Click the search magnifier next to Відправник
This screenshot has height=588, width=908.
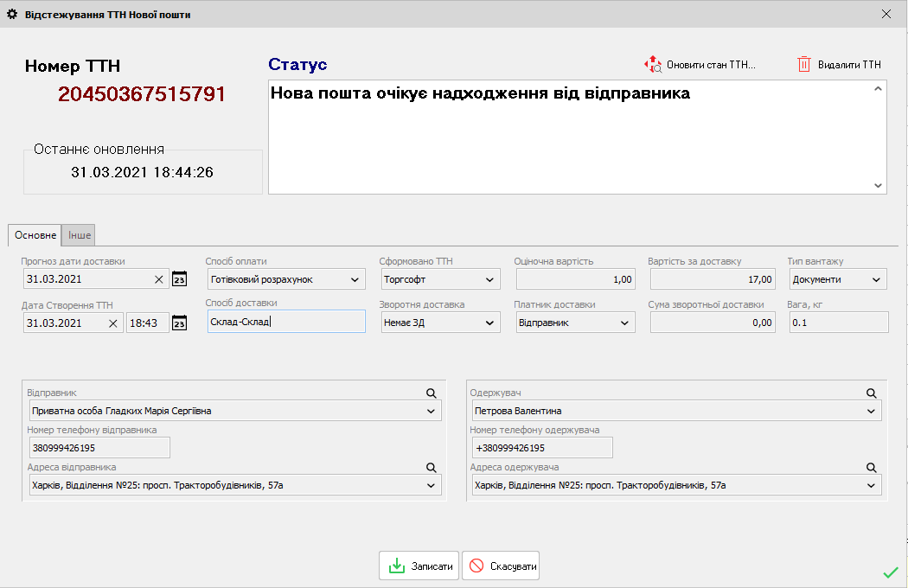click(x=431, y=393)
